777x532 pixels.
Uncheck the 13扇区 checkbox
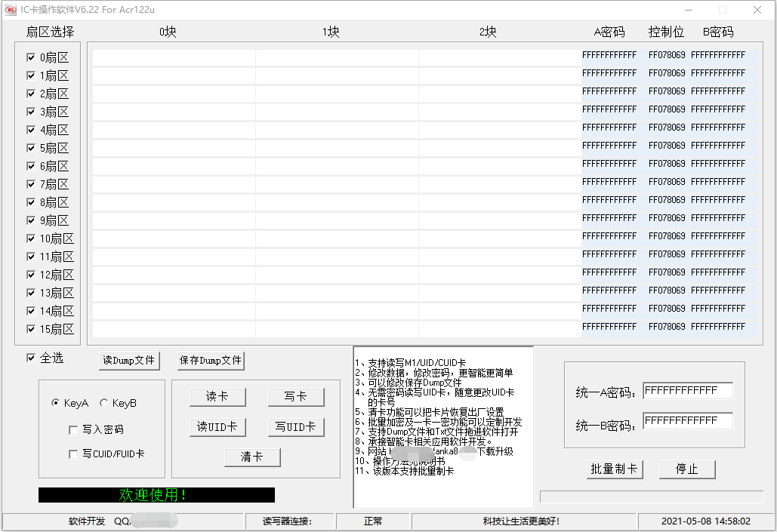pyautogui.click(x=31, y=293)
